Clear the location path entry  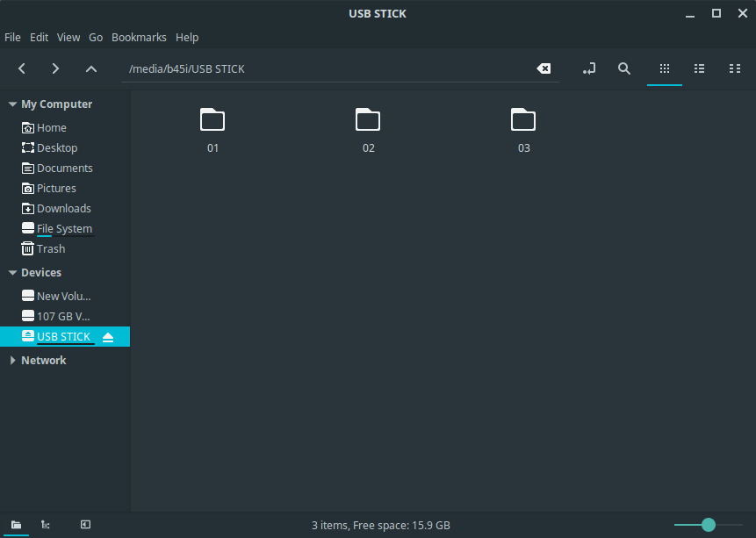tap(544, 68)
